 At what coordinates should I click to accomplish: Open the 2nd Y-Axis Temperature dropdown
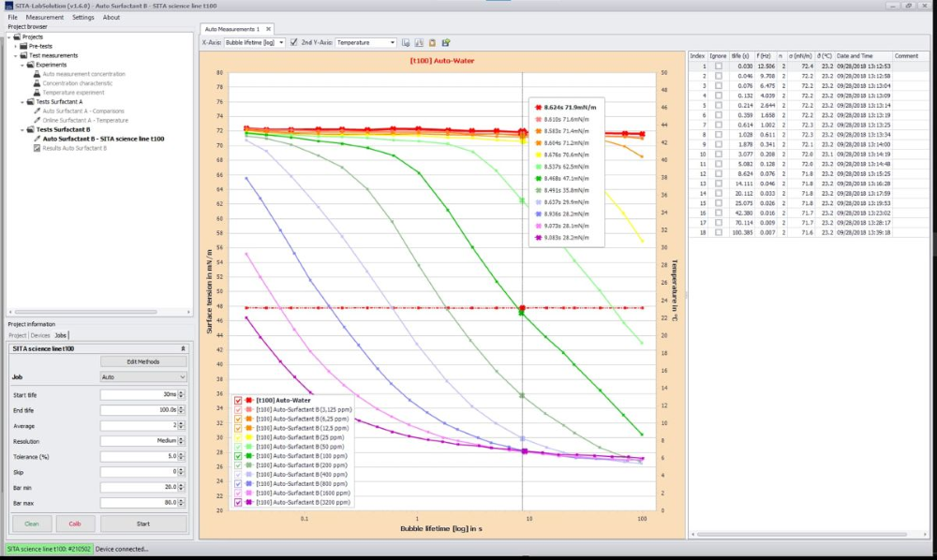(393, 42)
